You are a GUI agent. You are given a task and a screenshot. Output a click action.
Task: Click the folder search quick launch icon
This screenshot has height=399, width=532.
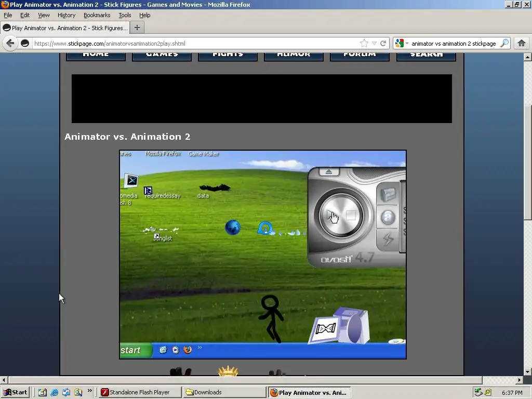coord(78,392)
